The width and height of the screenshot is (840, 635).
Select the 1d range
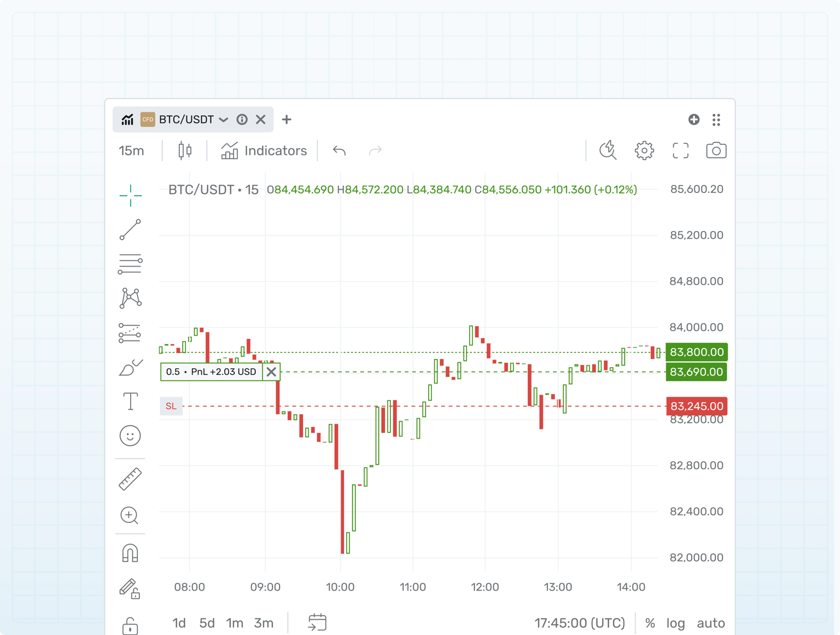[x=179, y=623]
